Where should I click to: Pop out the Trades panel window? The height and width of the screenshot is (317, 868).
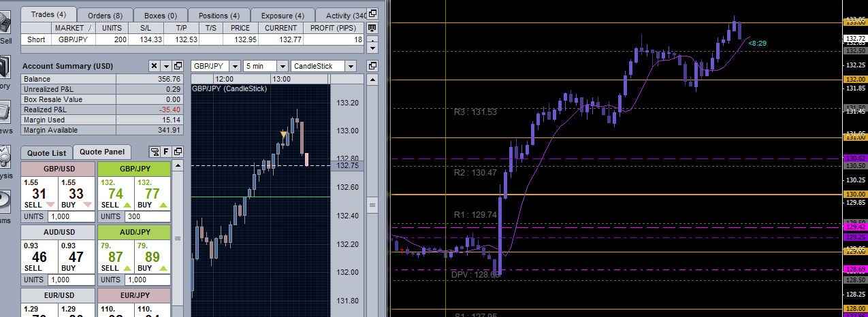372,14
